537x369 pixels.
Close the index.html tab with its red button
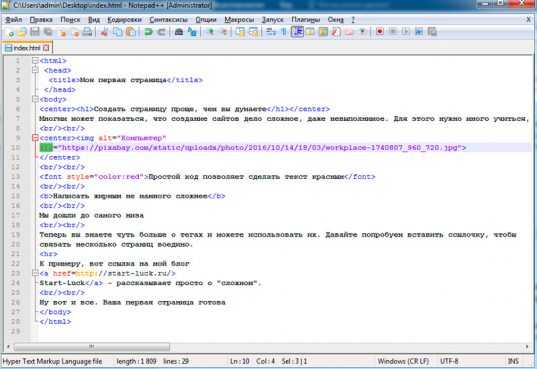(x=46, y=48)
